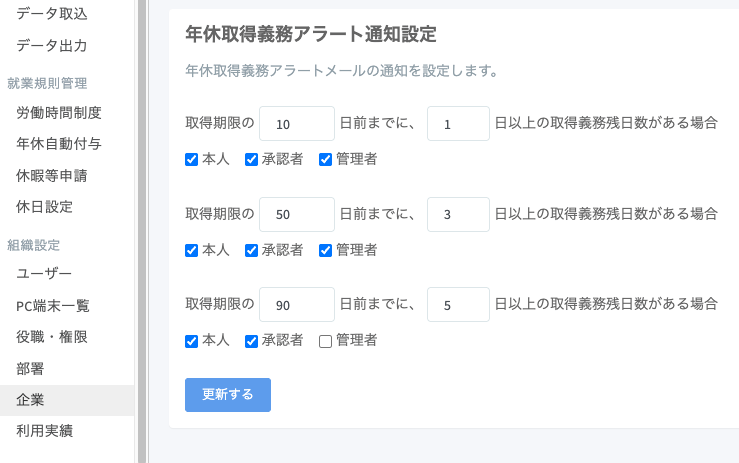The height and width of the screenshot is (463, 739).
Task: Open 利用実績 in the sidebar
Action: coord(44,431)
